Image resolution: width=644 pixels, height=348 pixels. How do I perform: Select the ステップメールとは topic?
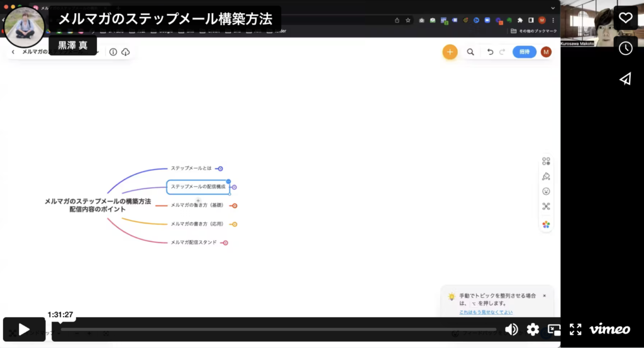[191, 168]
